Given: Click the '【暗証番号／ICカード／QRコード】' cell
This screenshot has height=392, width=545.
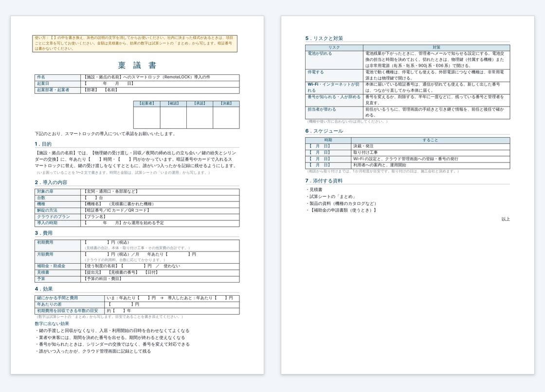Looking at the screenshot, I should tap(160, 211).
